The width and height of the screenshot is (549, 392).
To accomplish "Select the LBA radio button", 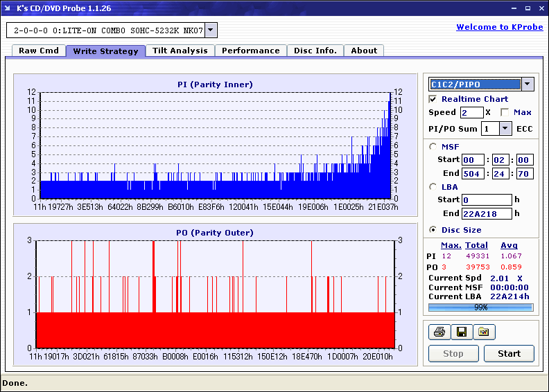I will pyautogui.click(x=433, y=186).
